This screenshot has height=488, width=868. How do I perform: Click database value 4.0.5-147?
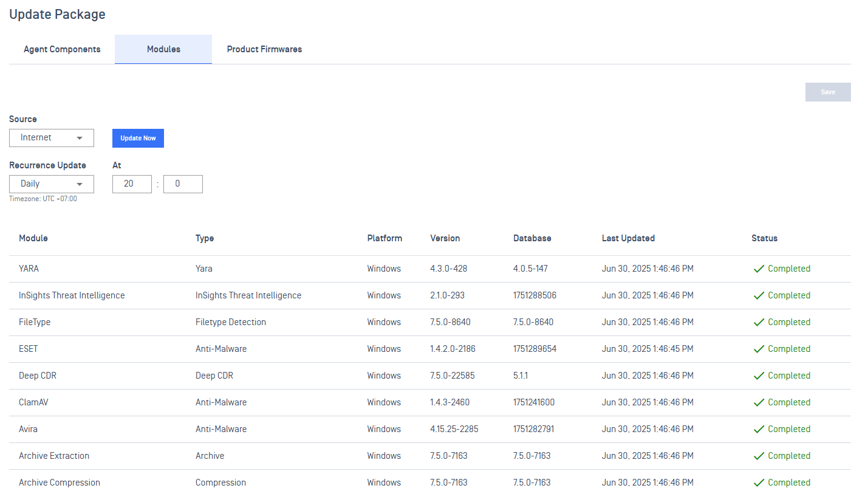click(x=530, y=269)
